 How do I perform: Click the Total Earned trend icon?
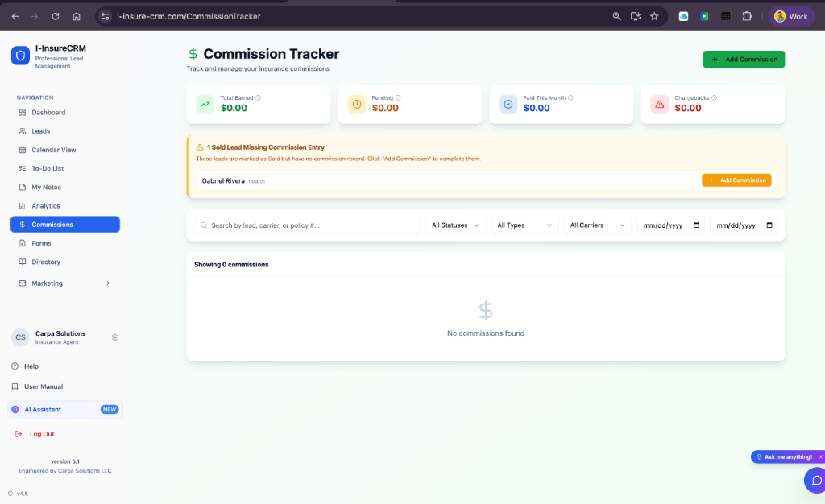point(205,104)
